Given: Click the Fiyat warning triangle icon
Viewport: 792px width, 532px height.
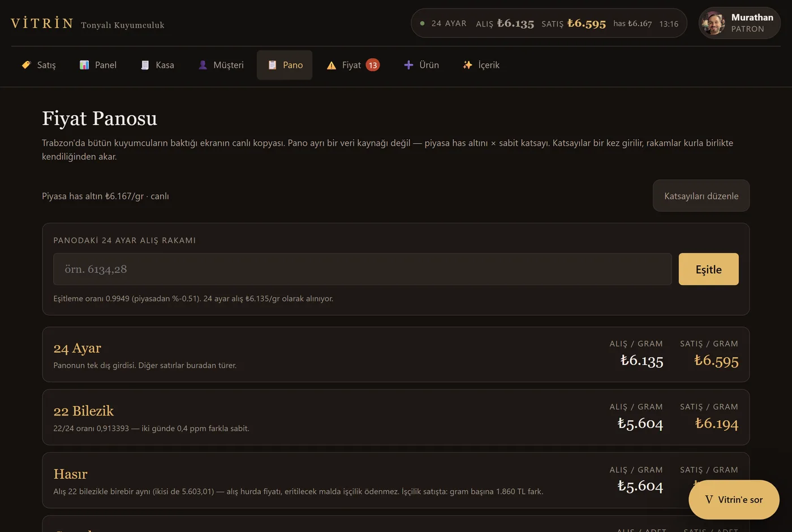Looking at the screenshot, I should (332, 65).
